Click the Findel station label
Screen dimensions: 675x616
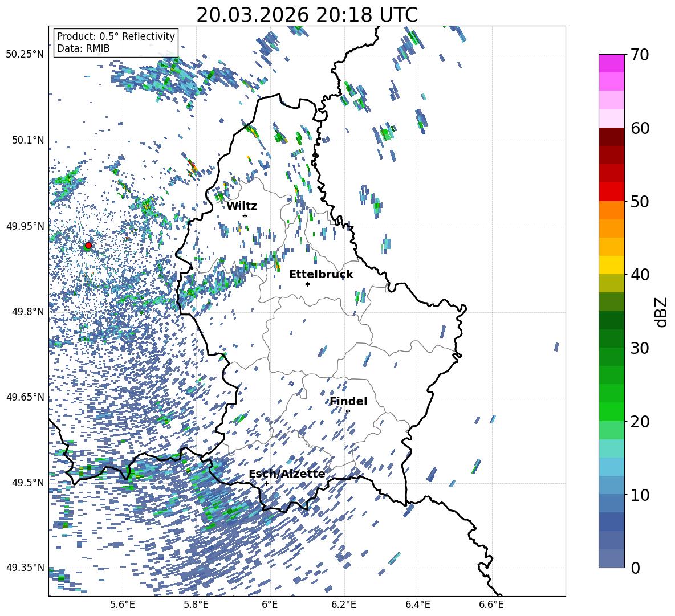pyautogui.click(x=348, y=401)
